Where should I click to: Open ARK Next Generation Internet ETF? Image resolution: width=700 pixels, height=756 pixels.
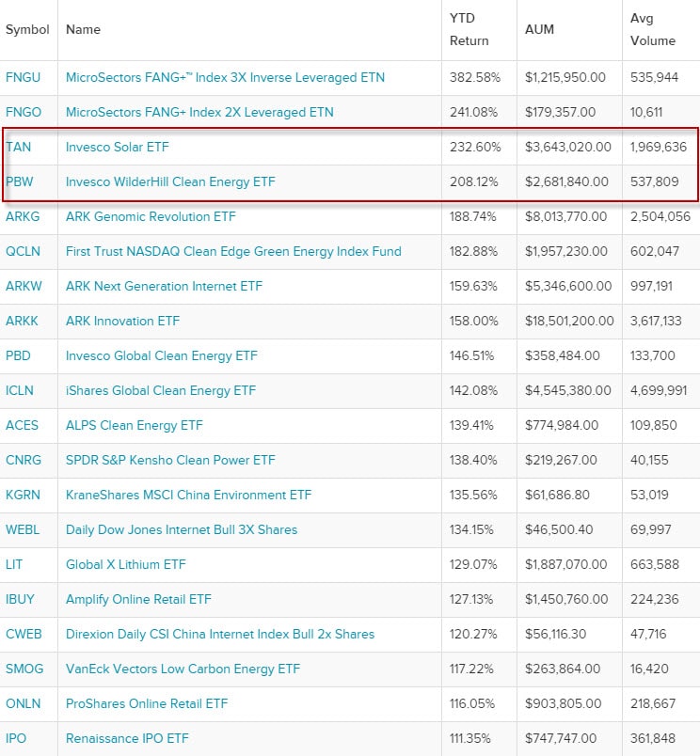(164, 287)
